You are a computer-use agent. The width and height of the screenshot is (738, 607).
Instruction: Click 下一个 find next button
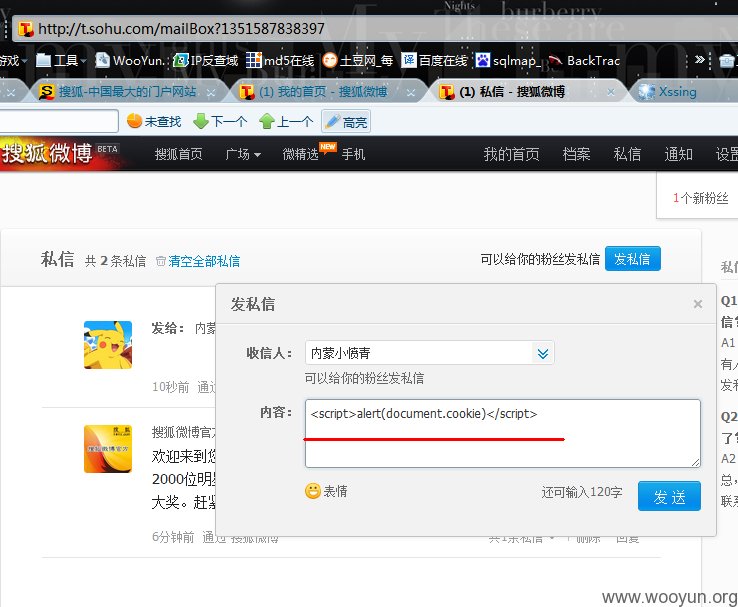pos(220,121)
